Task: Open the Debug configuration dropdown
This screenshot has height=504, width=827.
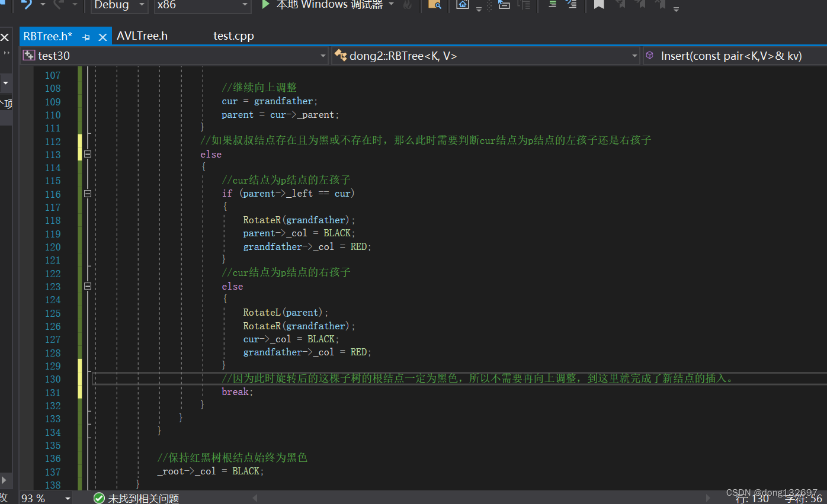Action: 119,5
